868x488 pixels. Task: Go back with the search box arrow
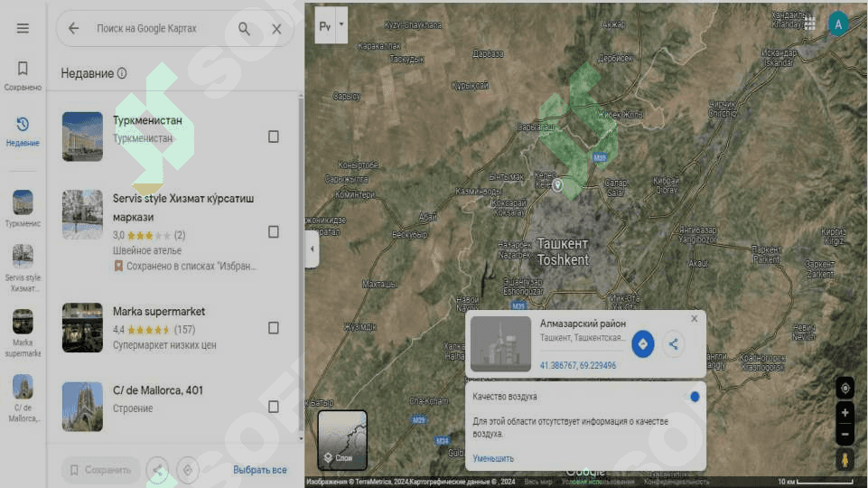74,28
